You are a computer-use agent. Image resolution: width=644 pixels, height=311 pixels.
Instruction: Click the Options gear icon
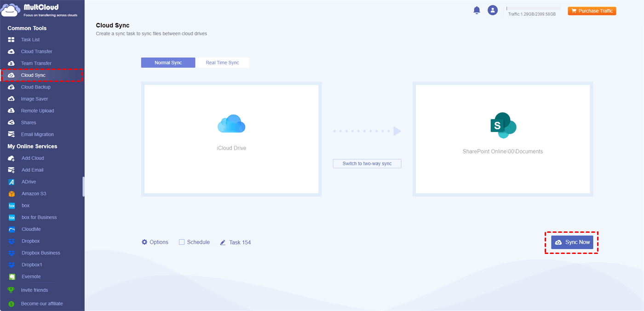click(144, 242)
